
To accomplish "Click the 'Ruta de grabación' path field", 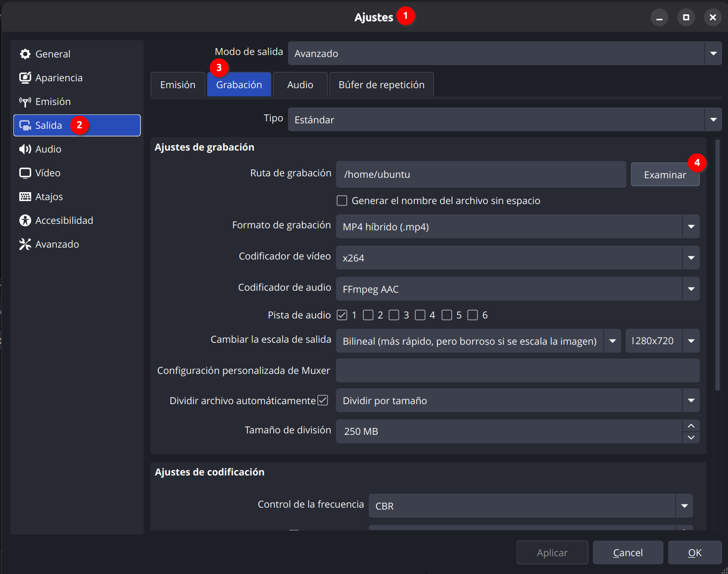I will [481, 174].
